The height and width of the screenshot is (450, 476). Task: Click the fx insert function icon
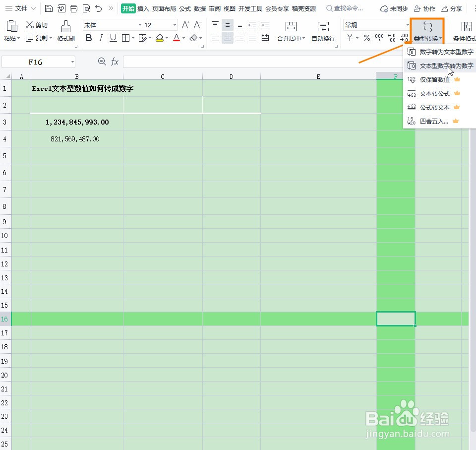[115, 62]
